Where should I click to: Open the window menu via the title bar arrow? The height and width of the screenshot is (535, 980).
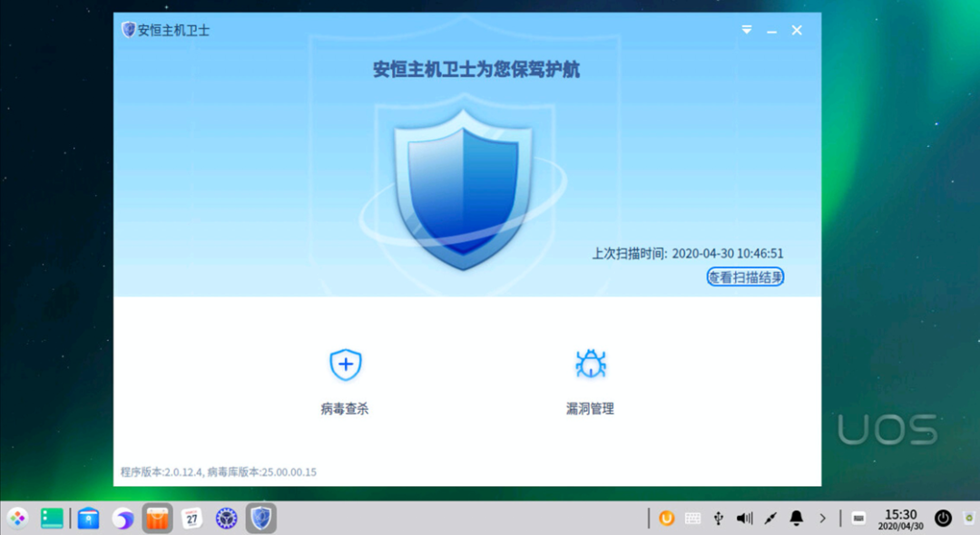pos(746,29)
